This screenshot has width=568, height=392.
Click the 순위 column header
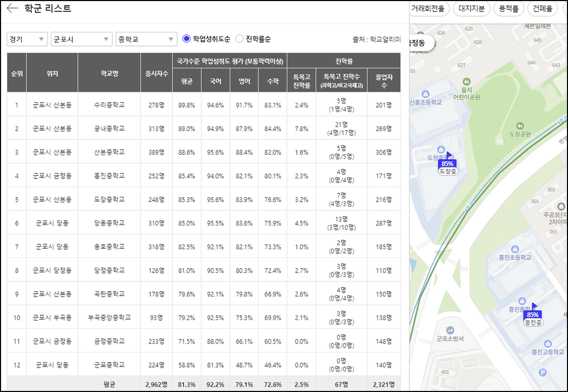(17, 73)
